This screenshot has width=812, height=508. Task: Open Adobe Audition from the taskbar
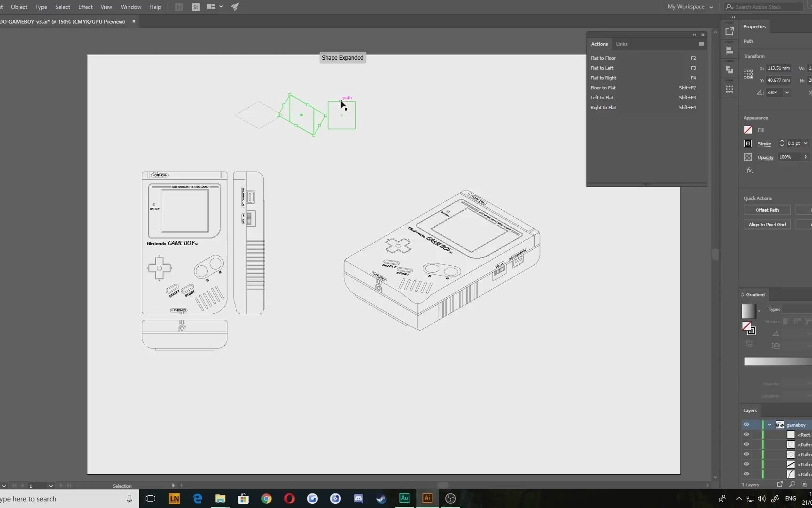[404, 499]
